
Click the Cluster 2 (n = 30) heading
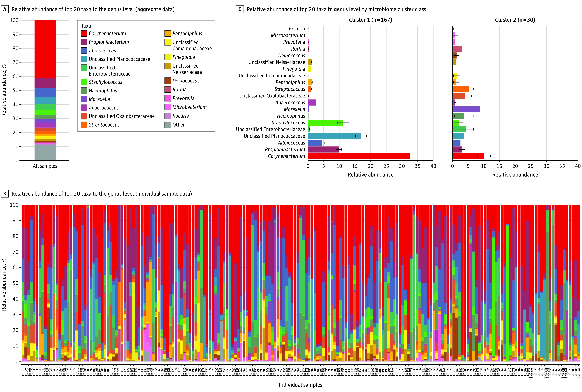515,20
